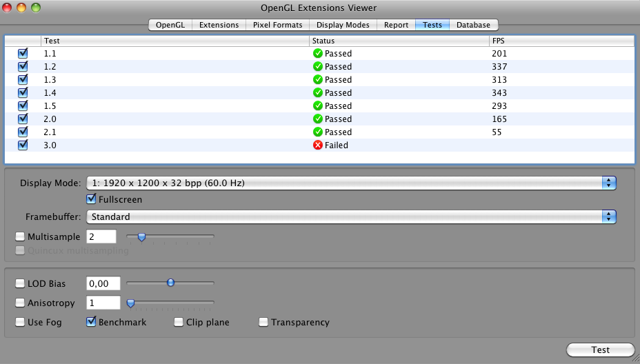Switch to the Report tab
The height and width of the screenshot is (364, 640).
click(396, 25)
